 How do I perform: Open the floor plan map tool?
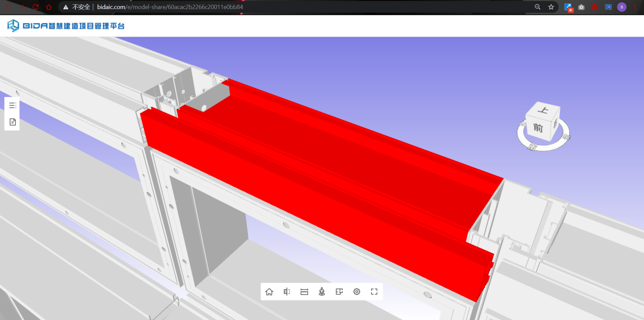point(339,292)
